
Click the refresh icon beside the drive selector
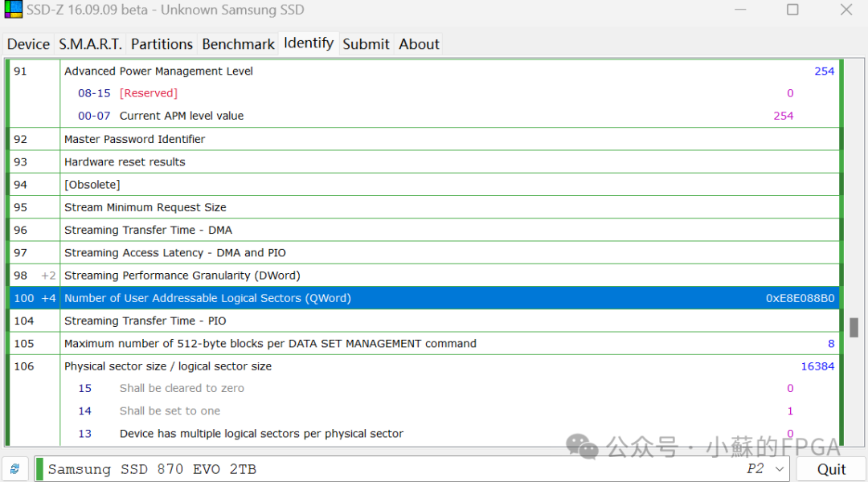point(14,469)
